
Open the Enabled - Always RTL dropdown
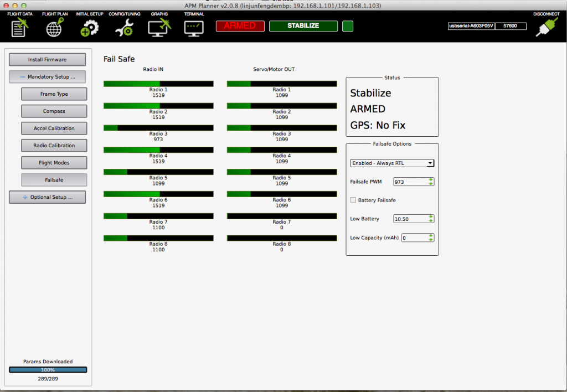(392, 163)
